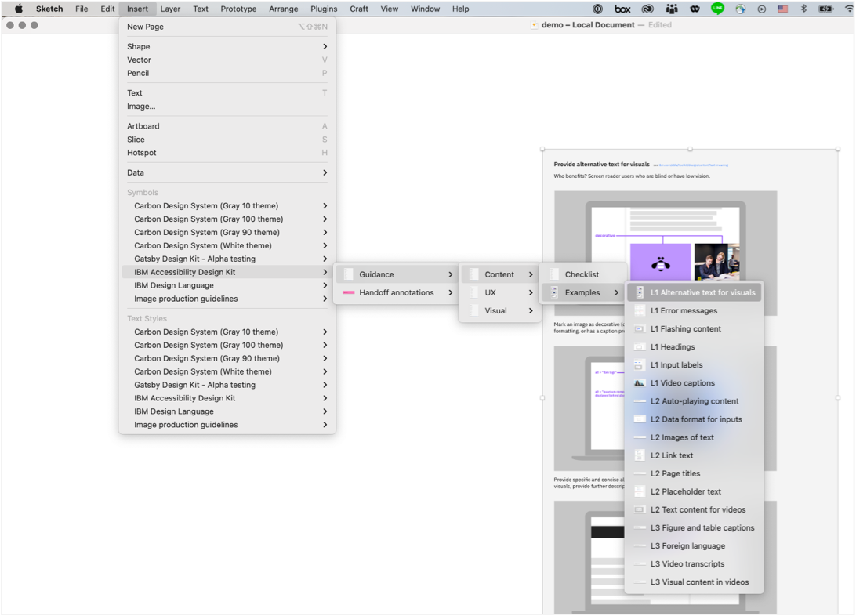
Task: Choose Image... from the Insert menu
Action: click(227, 107)
